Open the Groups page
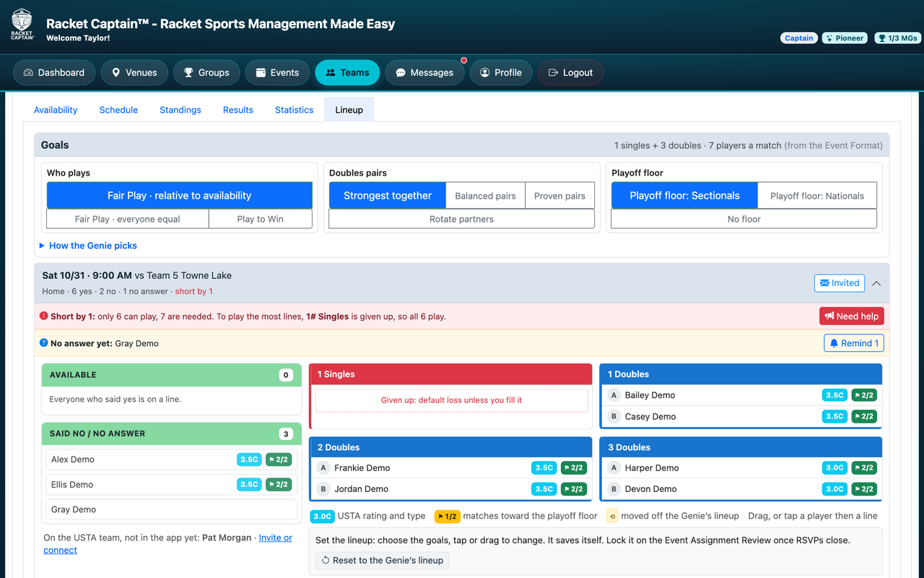This screenshot has width=924, height=578. click(206, 72)
